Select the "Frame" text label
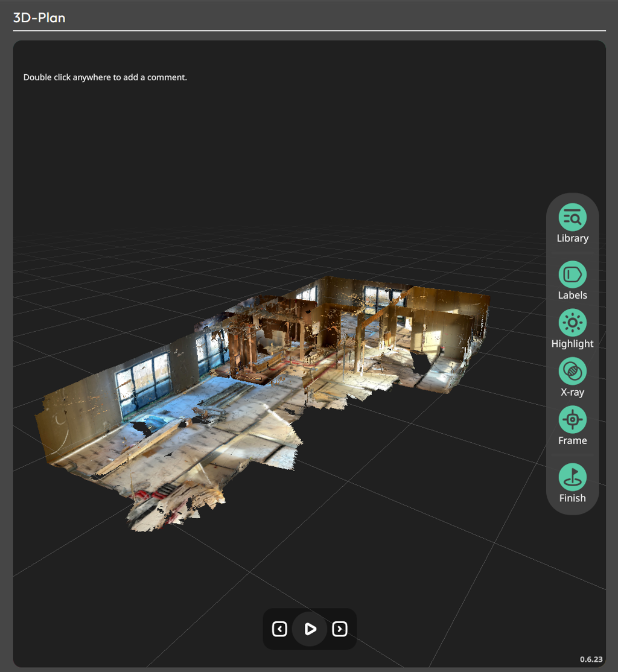This screenshot has height=672, width=618. 572,440
